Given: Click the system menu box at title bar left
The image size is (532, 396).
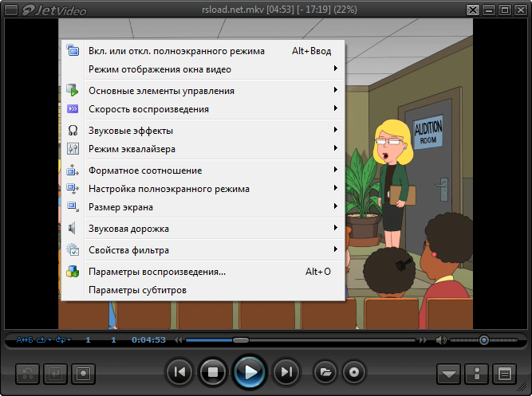Looking at the screenshot, I should (11, 10).
